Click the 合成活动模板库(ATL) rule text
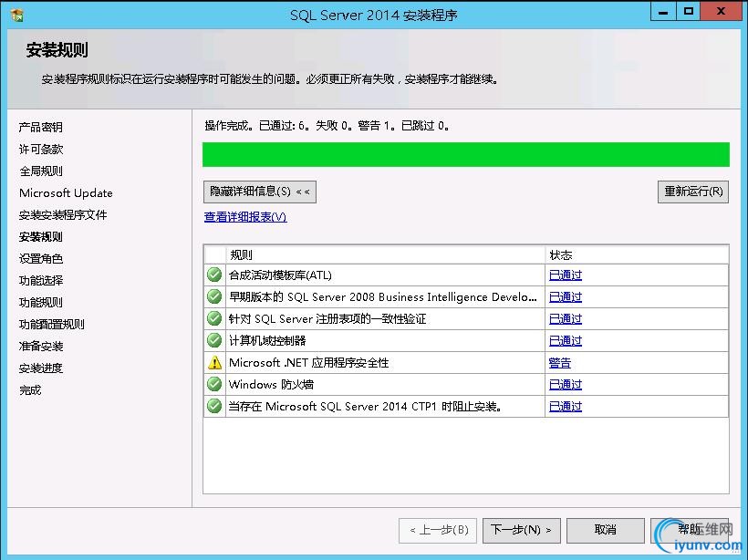 point(280,275)
